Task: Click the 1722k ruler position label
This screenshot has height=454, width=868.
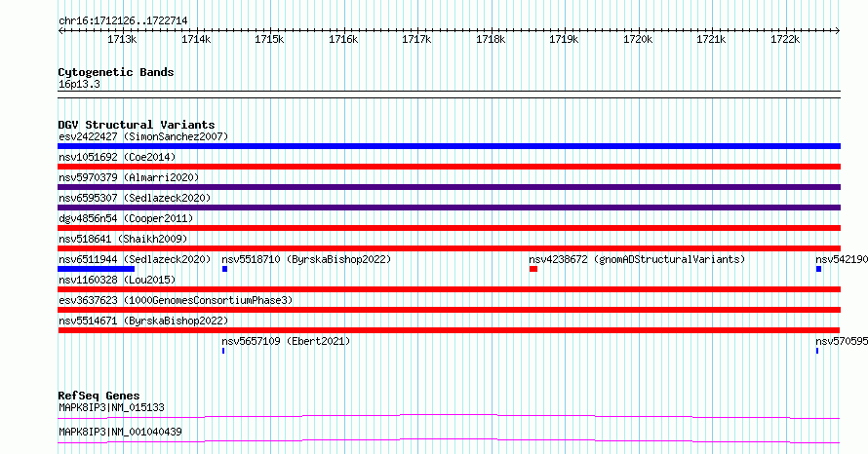Action: pos(785,39)
